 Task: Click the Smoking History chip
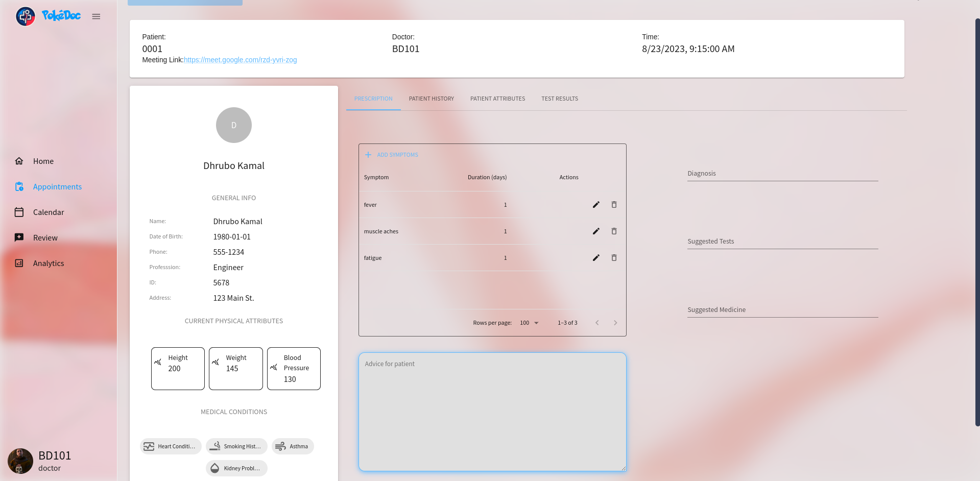pos(236,446)
